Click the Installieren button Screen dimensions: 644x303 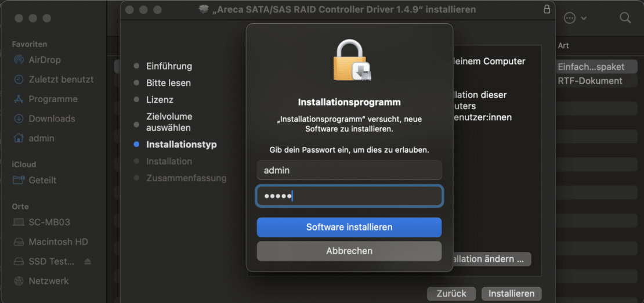coord(511,294)
